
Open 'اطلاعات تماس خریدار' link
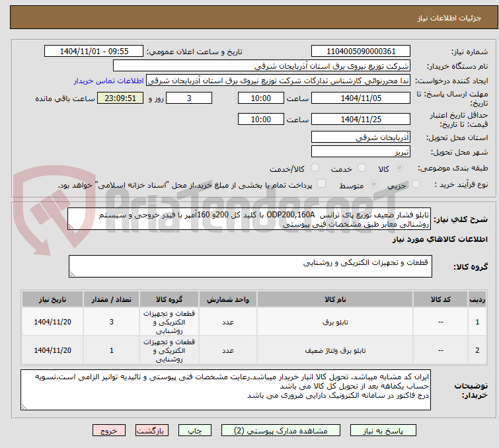(109, 81)
